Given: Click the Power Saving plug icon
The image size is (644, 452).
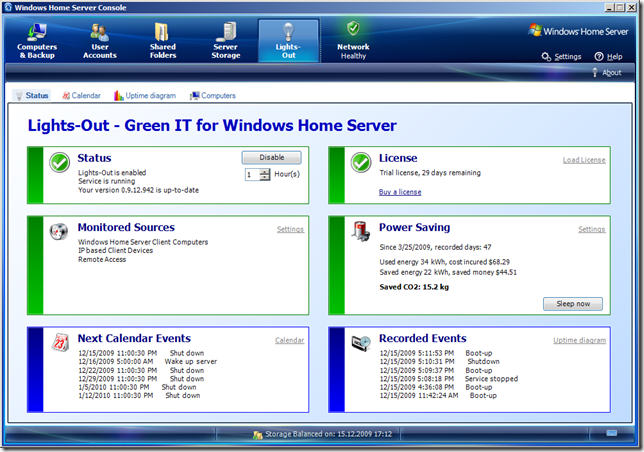Looking at the screenshot, I should (x=361, y=231).
